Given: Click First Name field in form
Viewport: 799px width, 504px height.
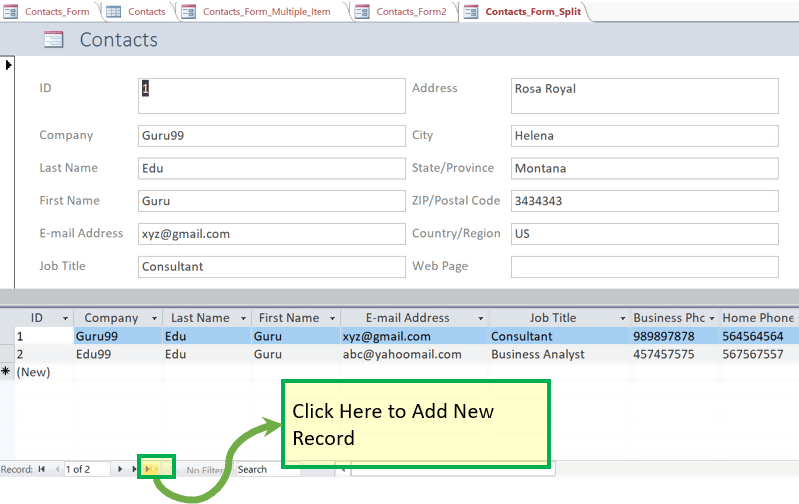Looking at the screenshot, I should click(272, 201).
